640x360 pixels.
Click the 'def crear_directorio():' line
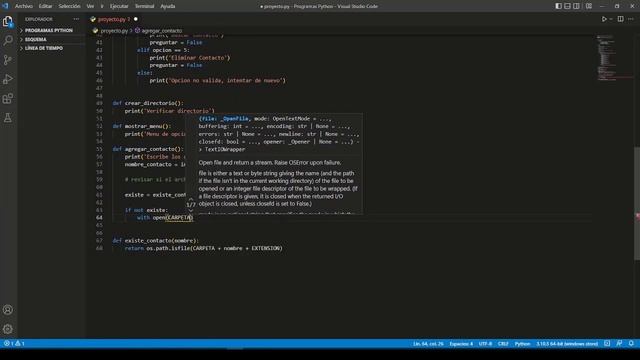coord(148,103)
